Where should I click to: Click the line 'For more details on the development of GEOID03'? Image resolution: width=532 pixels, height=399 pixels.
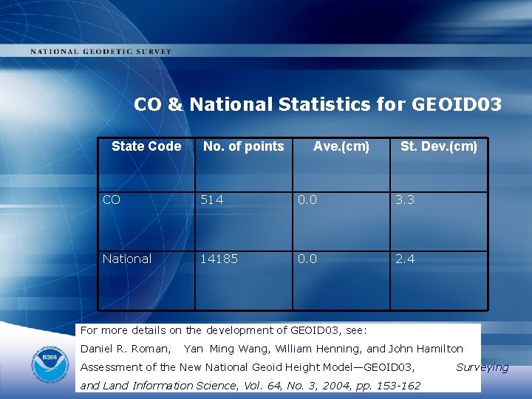click(224, 330)
